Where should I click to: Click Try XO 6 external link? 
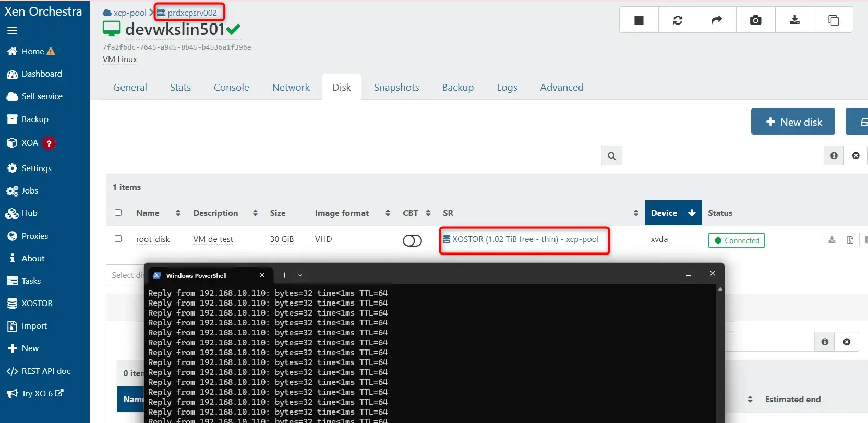[35, 394]
